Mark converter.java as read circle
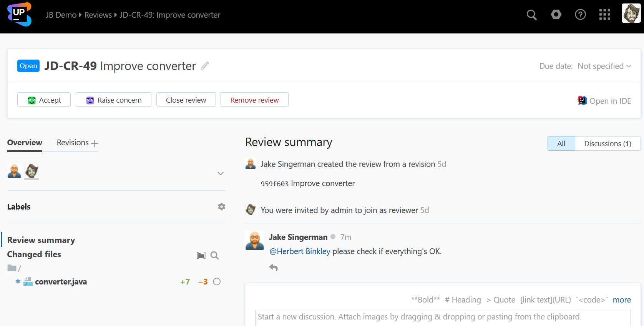 (x=217, y=282)
